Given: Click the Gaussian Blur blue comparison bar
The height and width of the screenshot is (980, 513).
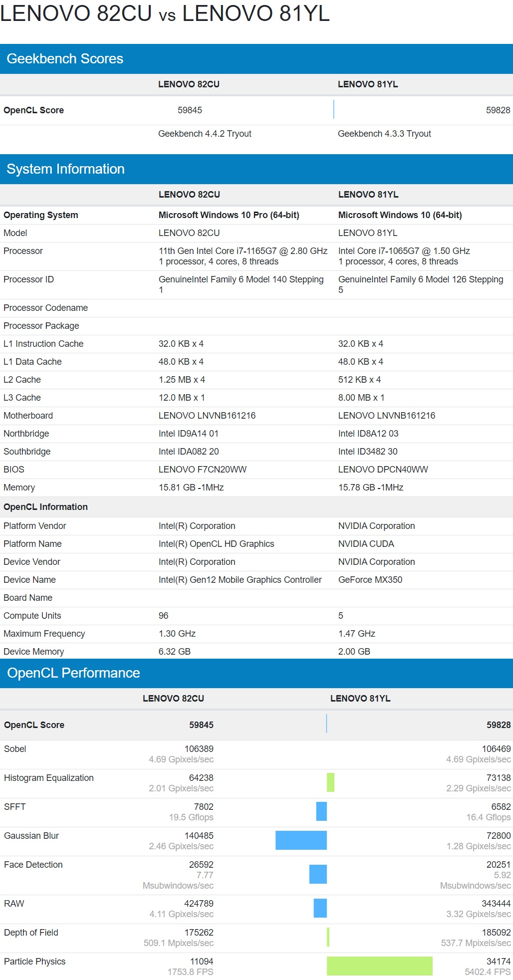Looking at the screenshot, I should (301, 840).
